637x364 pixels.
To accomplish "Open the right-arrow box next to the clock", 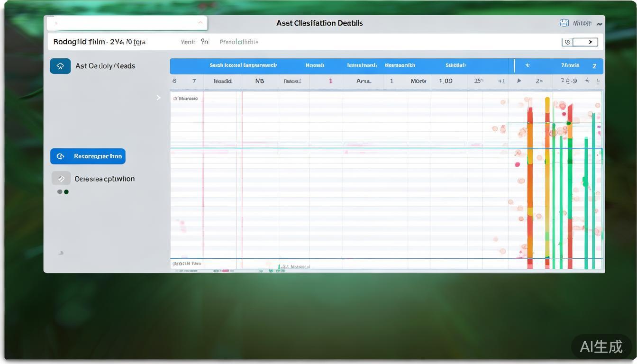I will pos(586,42).
